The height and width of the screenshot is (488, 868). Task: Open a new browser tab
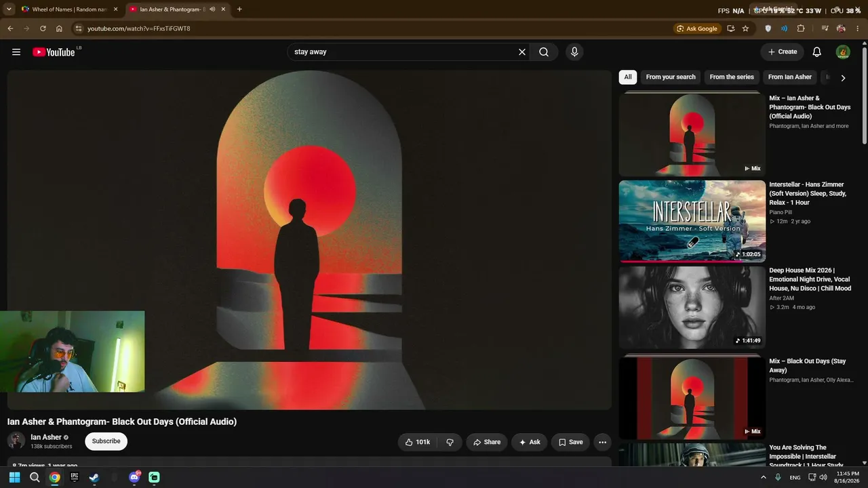(239, 9)
